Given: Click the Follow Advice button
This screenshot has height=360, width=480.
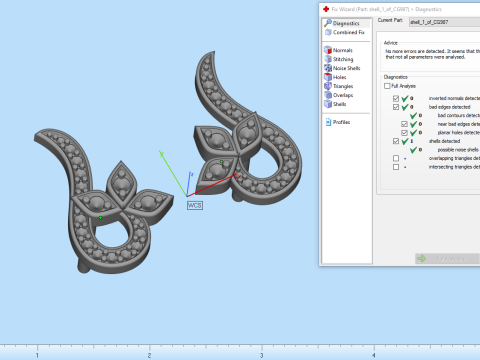Looking at the screenshot, I should click(x=447, y=259).
